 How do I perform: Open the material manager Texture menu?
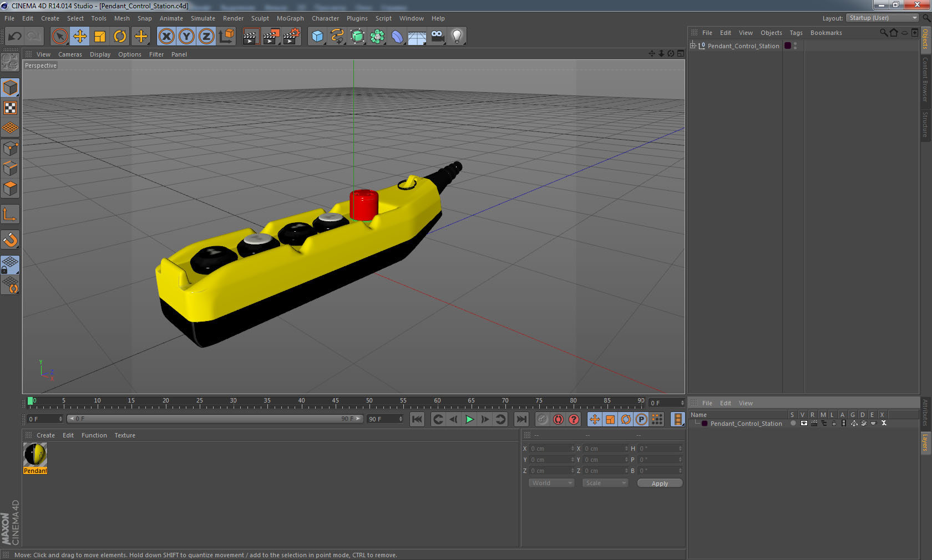(x=125, y=435)
